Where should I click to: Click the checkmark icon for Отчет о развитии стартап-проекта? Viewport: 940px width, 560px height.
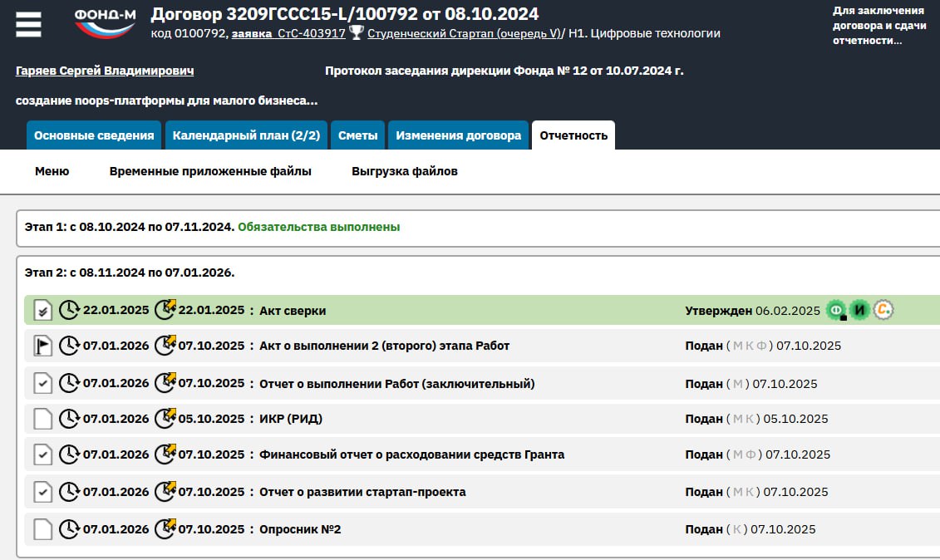42,492
